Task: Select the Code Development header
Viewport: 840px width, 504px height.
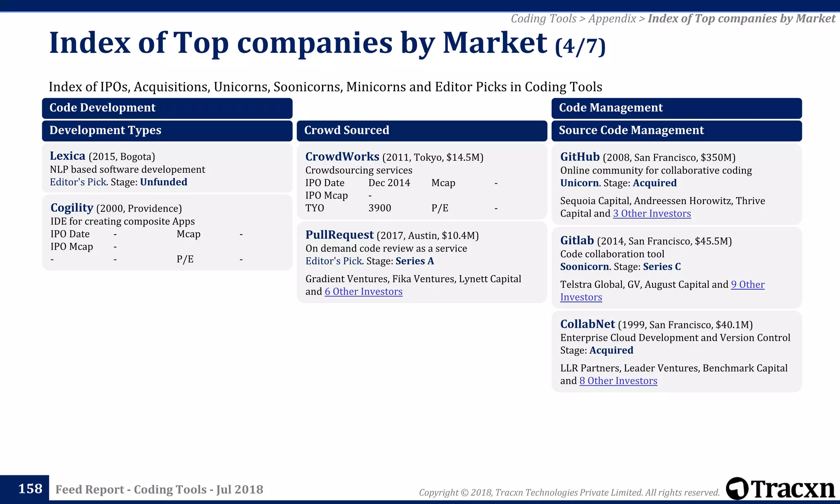Action: click(x=167, y=108)
